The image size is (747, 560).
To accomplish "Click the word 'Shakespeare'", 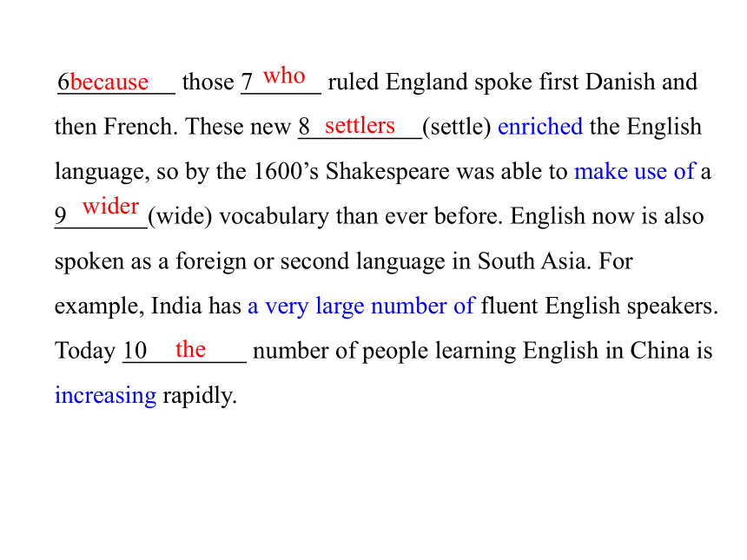I will click(x=387, y=172).
